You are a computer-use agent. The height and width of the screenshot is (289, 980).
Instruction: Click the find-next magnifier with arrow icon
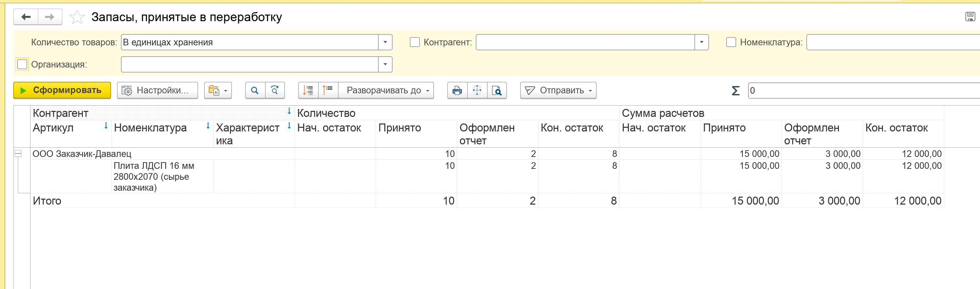pyautogui.click(x=275, y=90)
